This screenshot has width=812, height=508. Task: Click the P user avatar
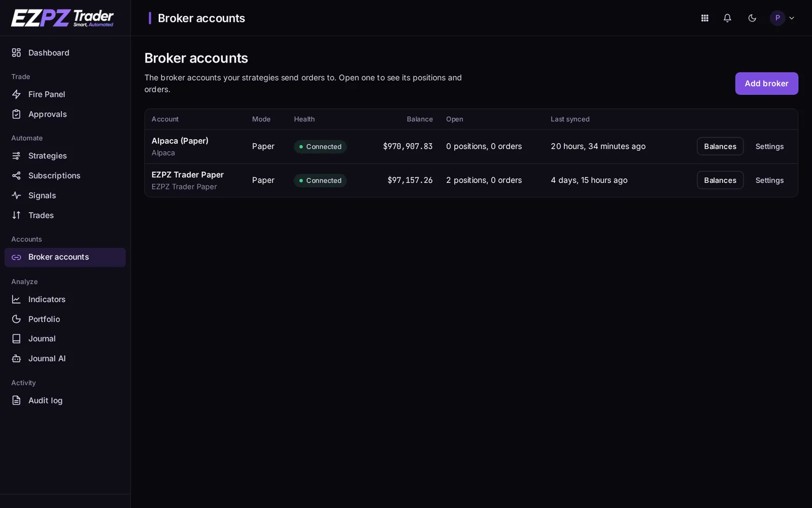pyautogui.click(x=777, y=18)
